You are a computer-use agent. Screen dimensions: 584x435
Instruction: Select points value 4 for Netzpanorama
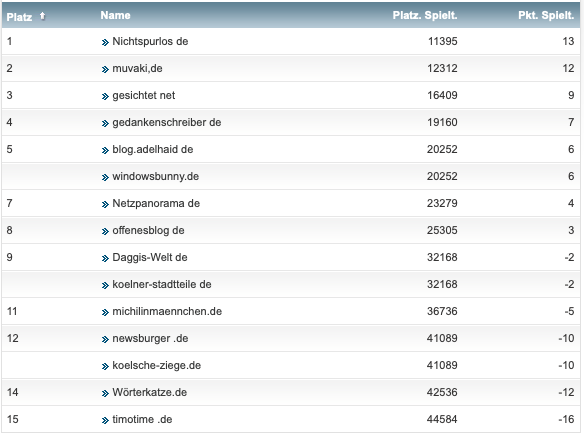click(571, 203)
